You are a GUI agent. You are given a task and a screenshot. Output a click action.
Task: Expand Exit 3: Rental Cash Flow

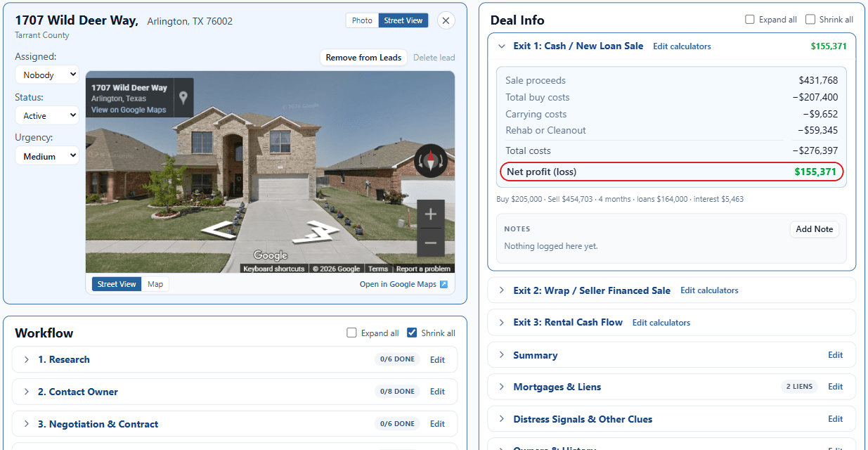[x=501, y=323]
